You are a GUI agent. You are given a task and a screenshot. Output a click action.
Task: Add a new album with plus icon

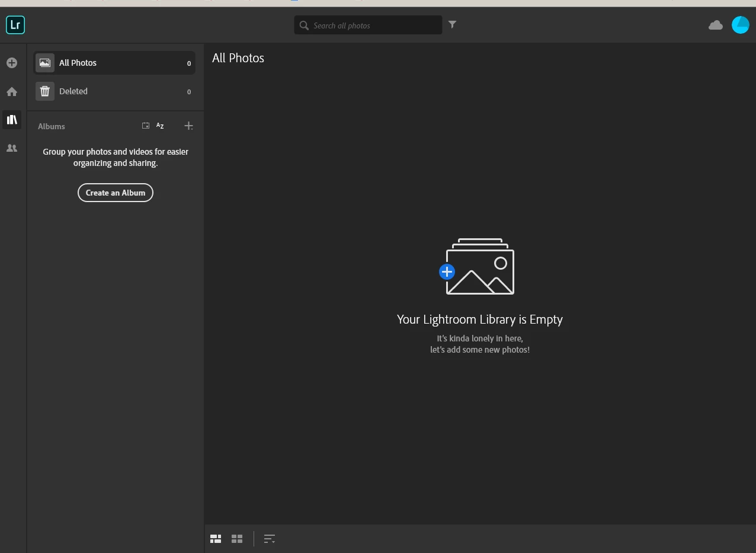[188, 126]
